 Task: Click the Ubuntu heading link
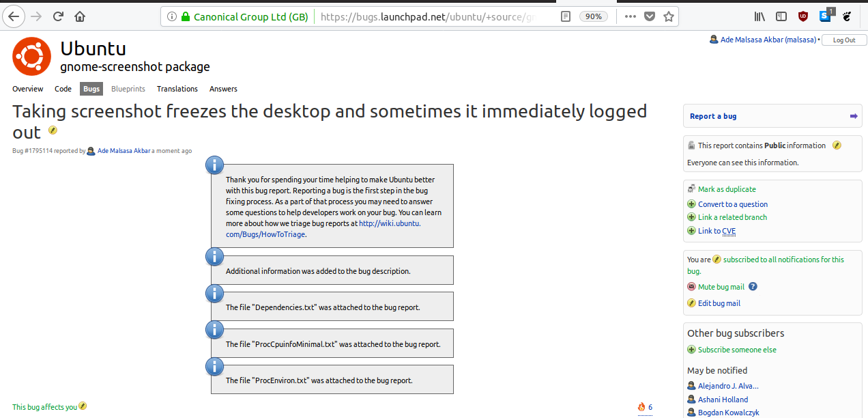pyautogui.click(x=93, y=48)
